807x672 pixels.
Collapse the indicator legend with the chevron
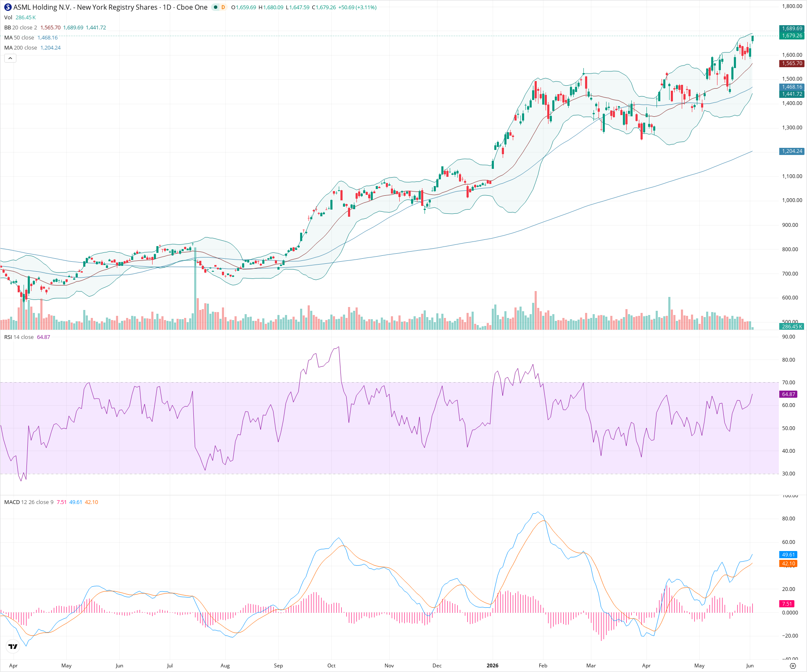click(10, 58)
